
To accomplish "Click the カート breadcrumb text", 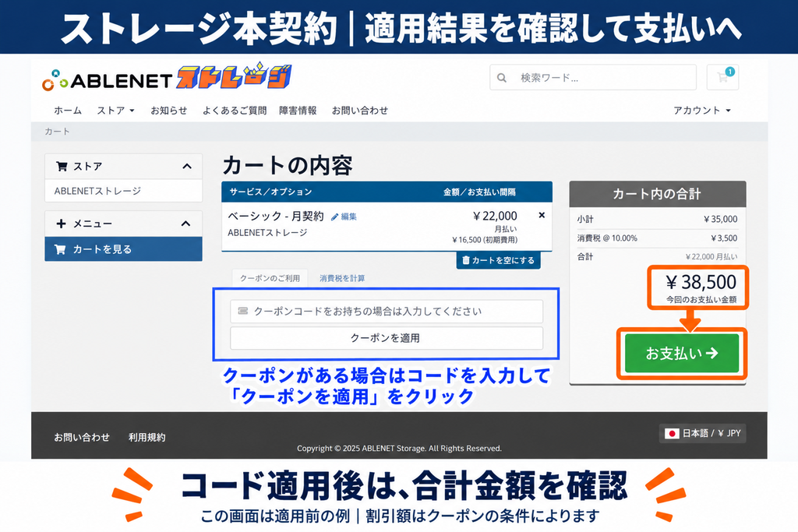I will click(x=56, y=131).
